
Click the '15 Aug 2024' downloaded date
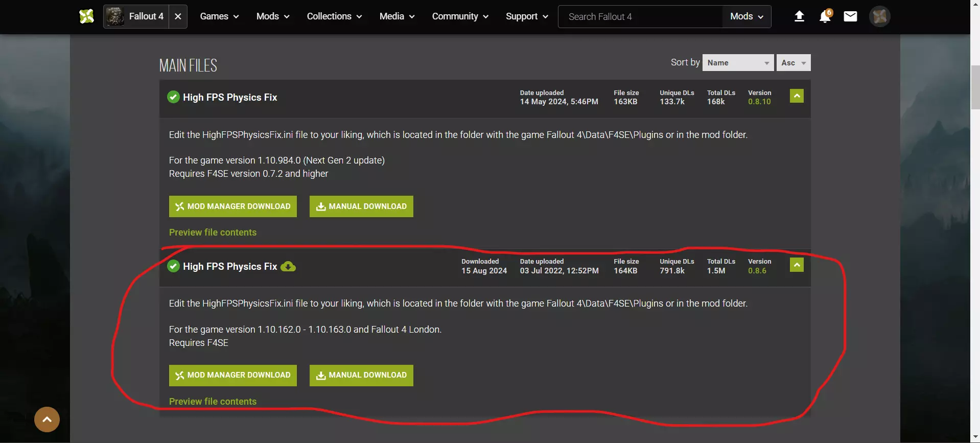pyautogui.click(x=484, y=271)
